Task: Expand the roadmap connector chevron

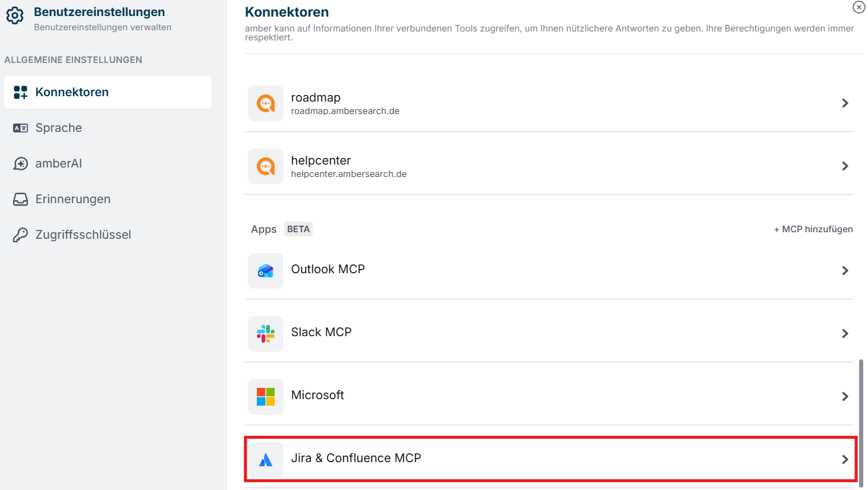Action: pos(845,103)
